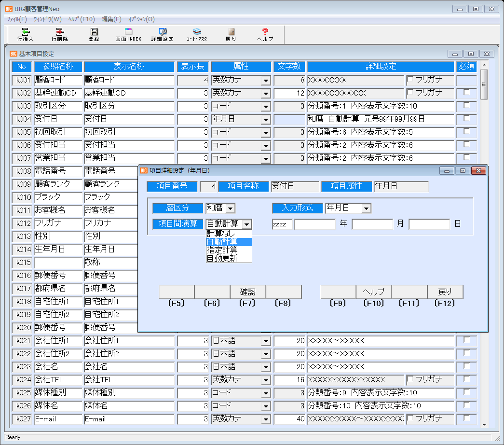Expand 属性 dropdown for k001 顧客コード
Viewport: 504px width, 445px height.
266,81
